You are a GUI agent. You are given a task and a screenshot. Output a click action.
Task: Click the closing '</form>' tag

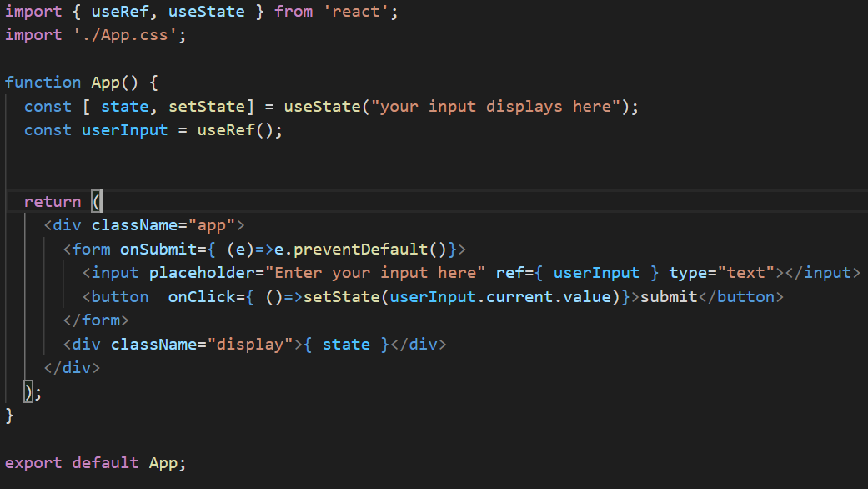[x=96, y=320]
